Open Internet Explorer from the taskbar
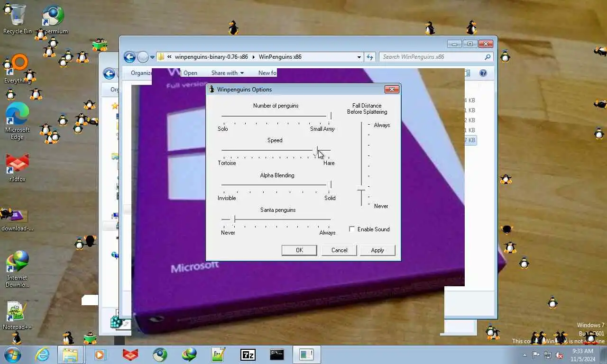Image resolution: width=607 pixels, height=364 pixels. (42, 355)
